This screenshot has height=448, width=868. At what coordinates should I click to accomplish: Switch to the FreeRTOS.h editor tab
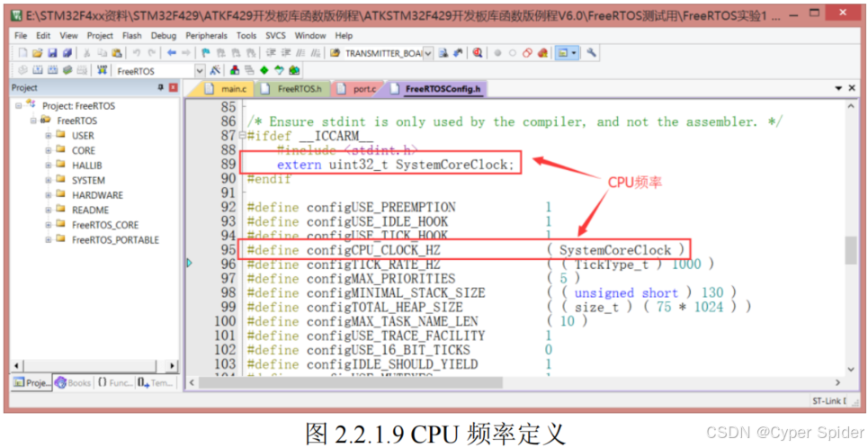pyautogui.click(x=294, y=88)
